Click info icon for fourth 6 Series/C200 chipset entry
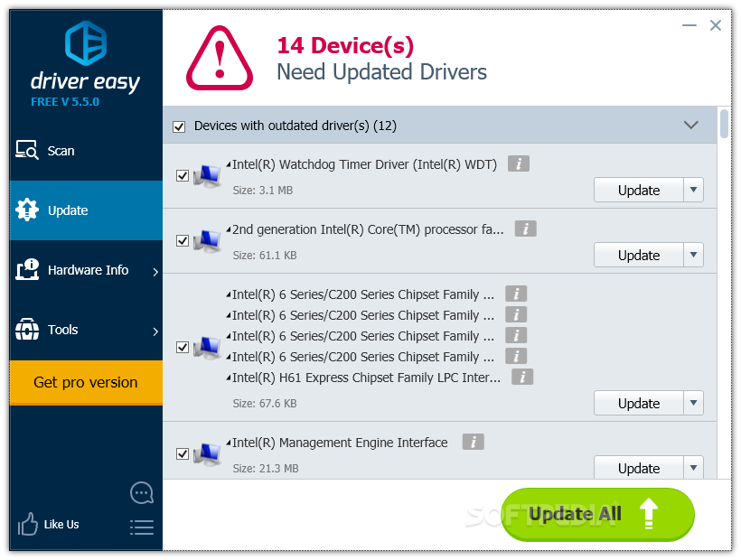Image resolution: width=741 pixels, height=560 pixels. 516,356
